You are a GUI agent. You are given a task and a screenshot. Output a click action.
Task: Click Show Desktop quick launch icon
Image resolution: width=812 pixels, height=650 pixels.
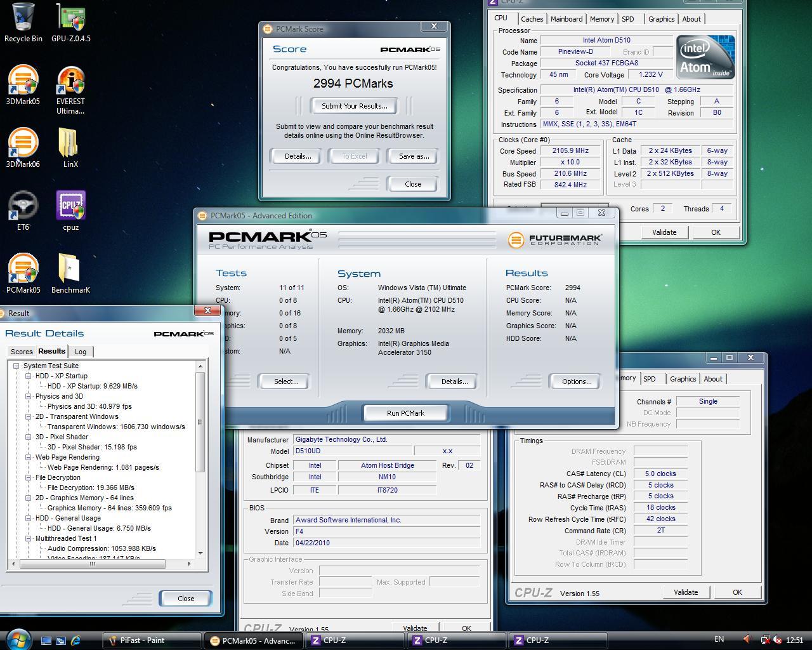click(x=46, y=640)
